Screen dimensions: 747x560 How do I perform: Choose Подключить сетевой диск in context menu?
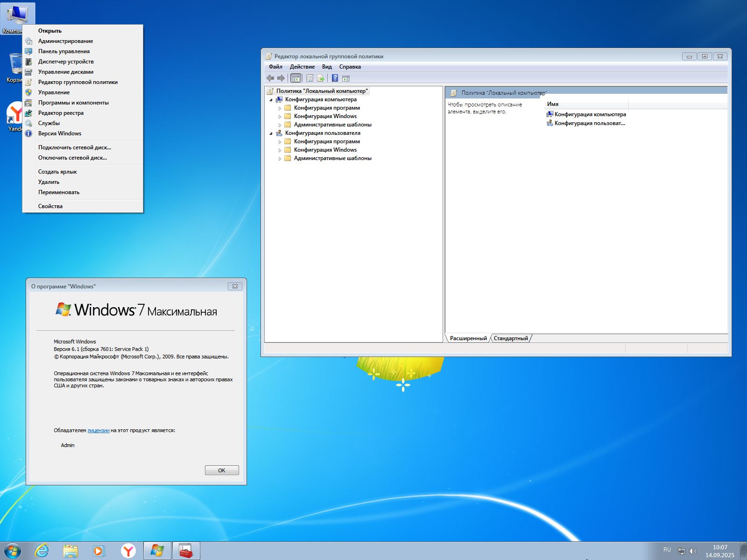tap(83, 147)
